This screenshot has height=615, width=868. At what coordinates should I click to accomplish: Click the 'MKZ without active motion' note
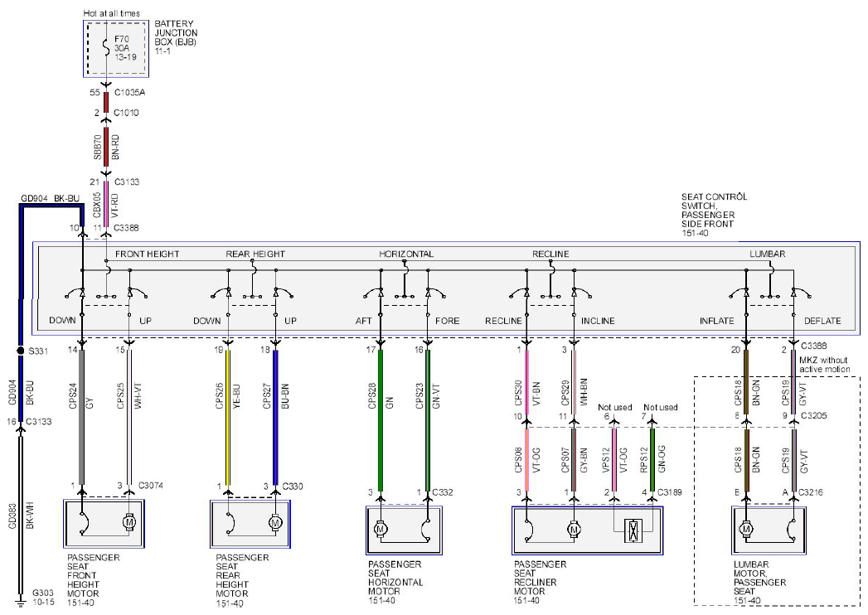[x=823, y=364]
